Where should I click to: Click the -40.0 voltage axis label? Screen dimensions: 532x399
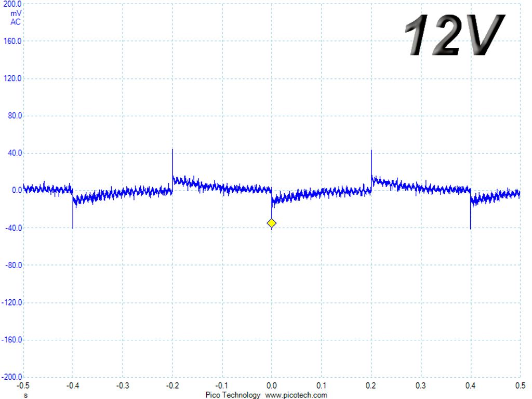[x=14, y=228]
